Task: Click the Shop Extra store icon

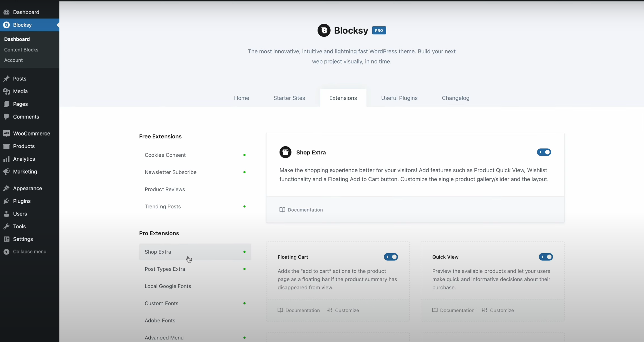Action: tap(285, 152)
